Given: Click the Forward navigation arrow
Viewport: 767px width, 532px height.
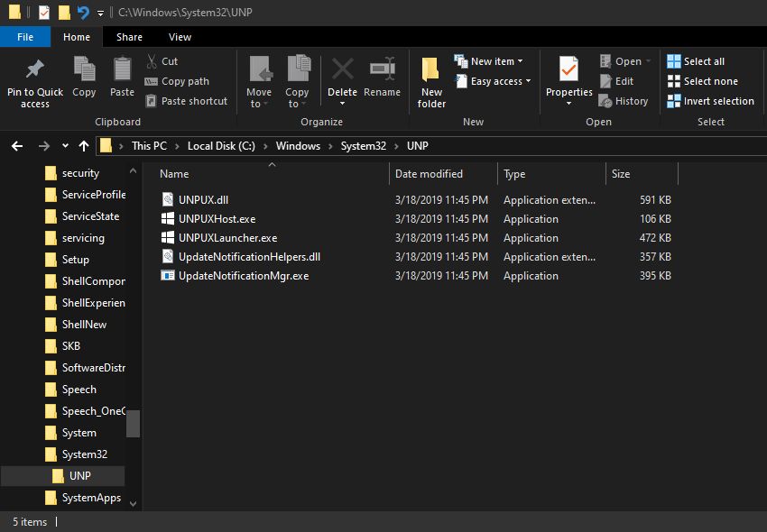Looking at the screenshot, I should tap(44, 146).
